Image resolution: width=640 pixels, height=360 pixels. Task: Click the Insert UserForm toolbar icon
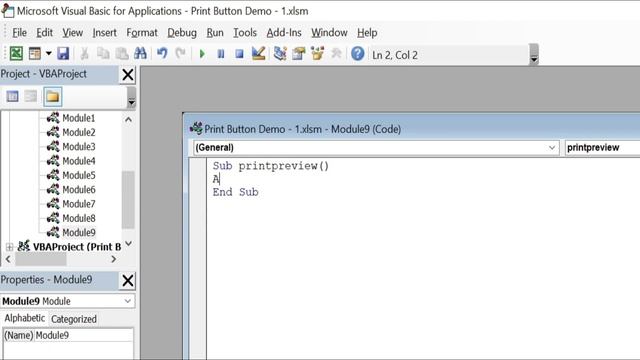point(35,53)
